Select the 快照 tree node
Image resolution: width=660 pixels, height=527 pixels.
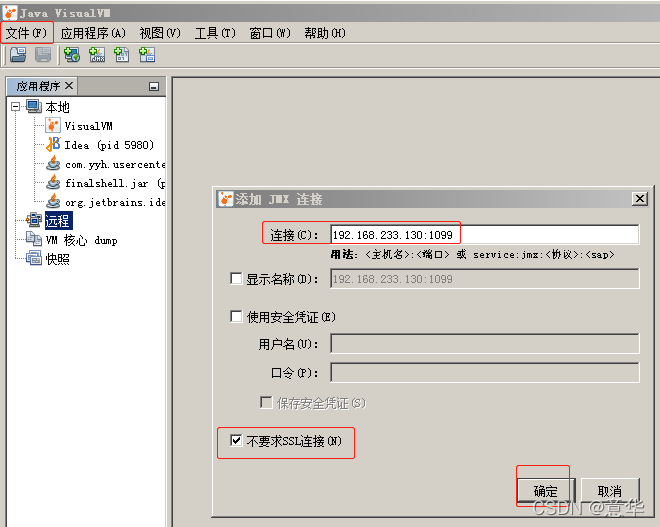[x=58, y=259]
